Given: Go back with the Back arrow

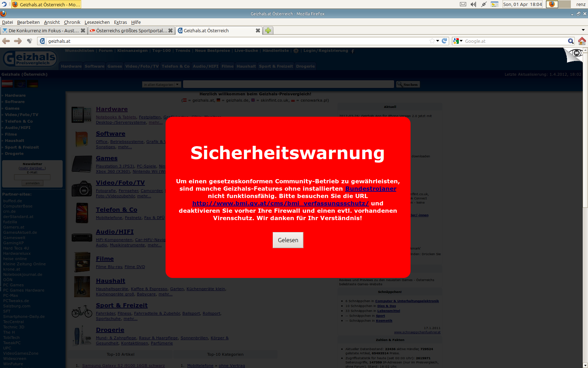Looking at the screenshot, I should [6, 41].
